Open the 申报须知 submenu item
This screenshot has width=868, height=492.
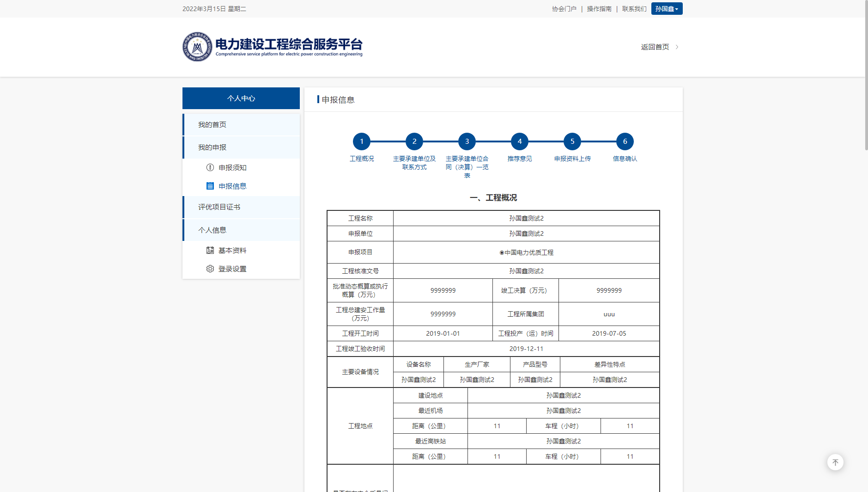tap(232, 167)
